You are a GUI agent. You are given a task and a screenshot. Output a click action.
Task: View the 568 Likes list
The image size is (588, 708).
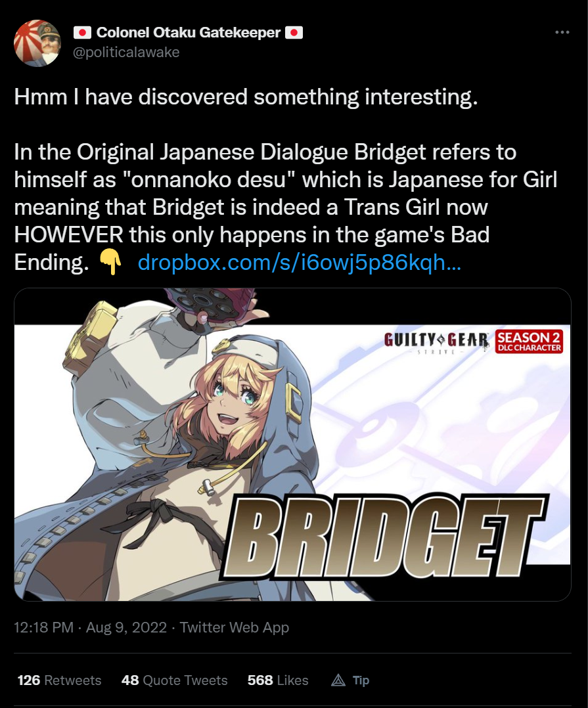(278, 680)
